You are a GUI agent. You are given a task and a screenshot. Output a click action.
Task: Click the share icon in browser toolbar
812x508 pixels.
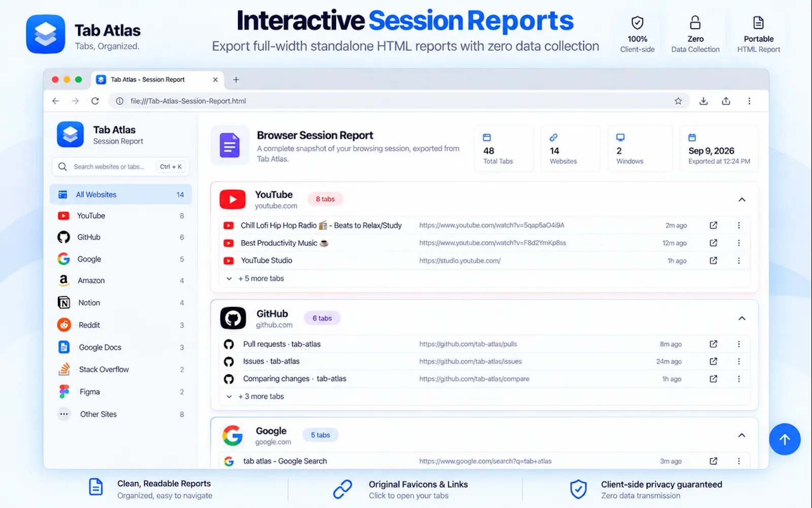click(726, 101)
